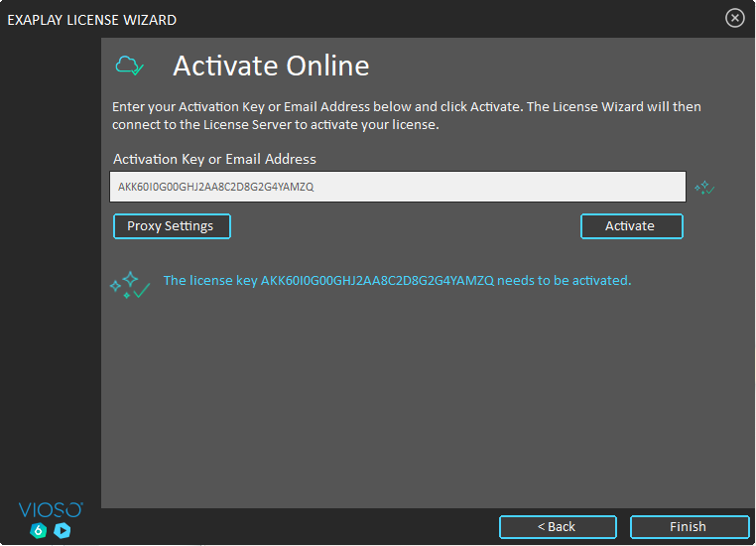Click Finish to complete the wizard
Screen dimensions: 756x546
coord(689,526)
